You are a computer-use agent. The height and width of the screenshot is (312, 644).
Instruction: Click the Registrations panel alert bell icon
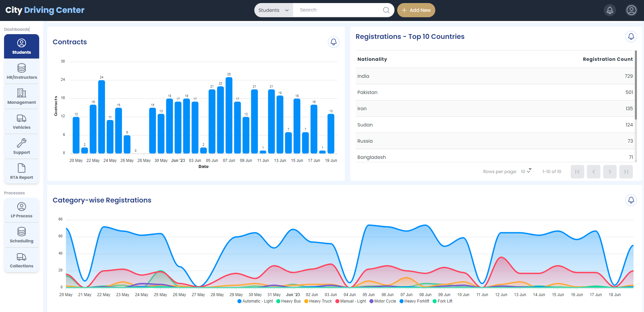coord(631,37)
